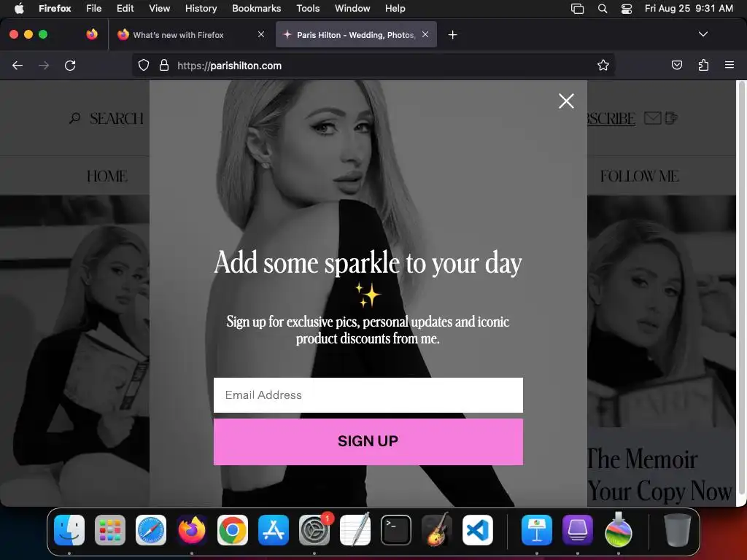Open Spotlight search magnifier
Screen dimensions: 747x560
(x=602, y=9)
